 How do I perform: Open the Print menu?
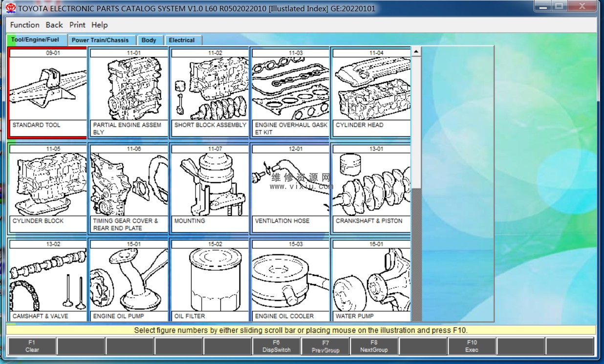(x=77, y=25)
